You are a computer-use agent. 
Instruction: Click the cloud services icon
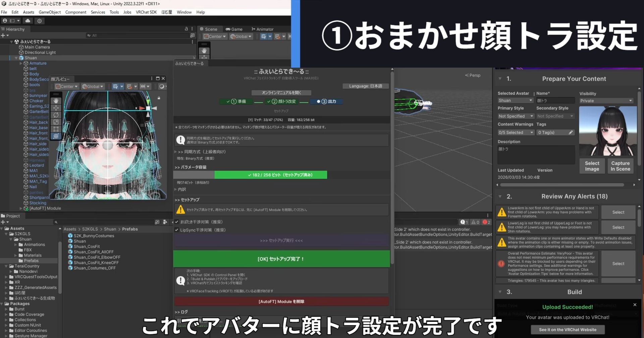coord(28,21)
